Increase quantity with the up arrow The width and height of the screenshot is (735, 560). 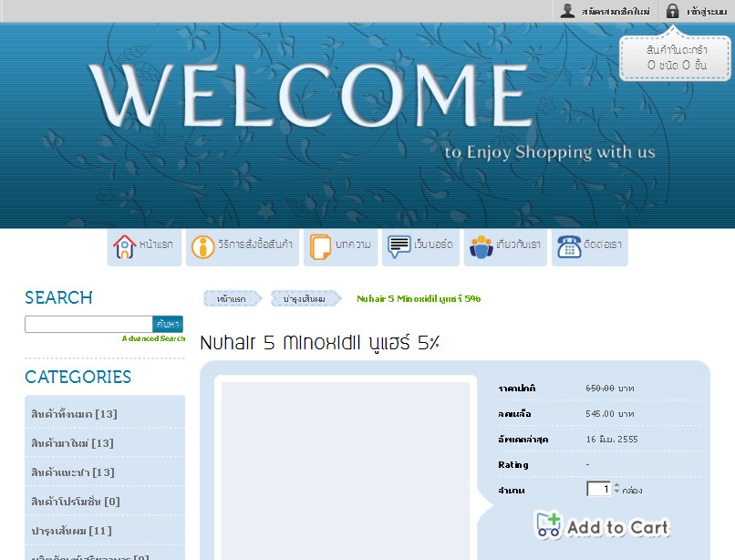616,485
